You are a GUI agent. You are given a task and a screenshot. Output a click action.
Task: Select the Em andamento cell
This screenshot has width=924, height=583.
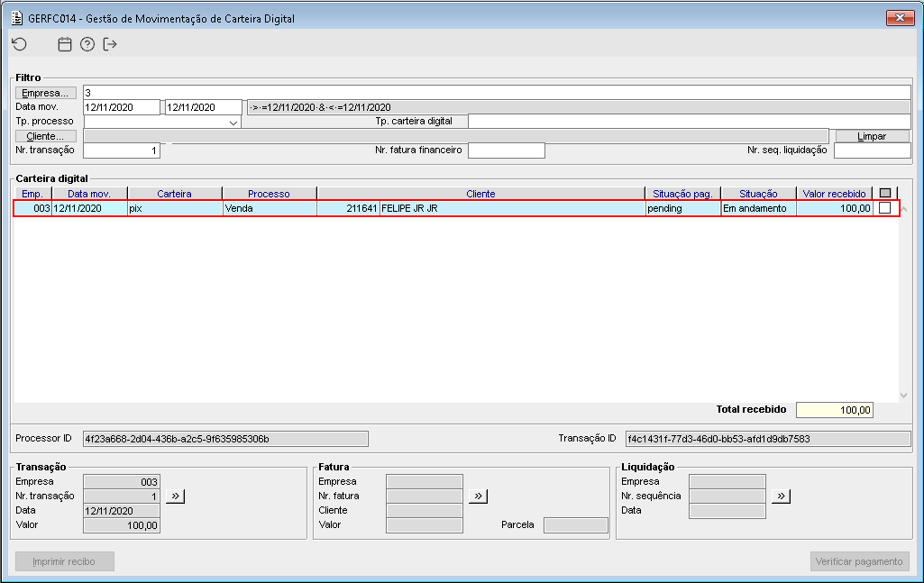[x=758, y=208]
